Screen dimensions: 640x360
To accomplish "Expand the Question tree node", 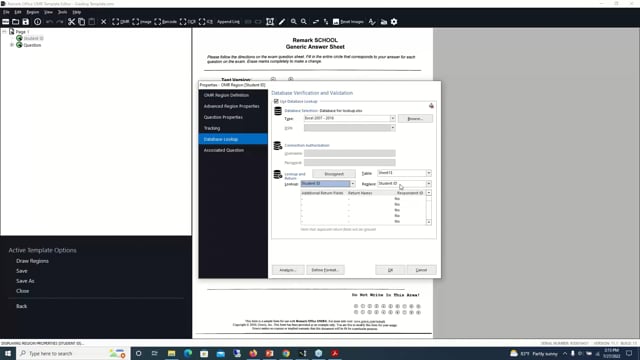I will (x=12, y=45).
